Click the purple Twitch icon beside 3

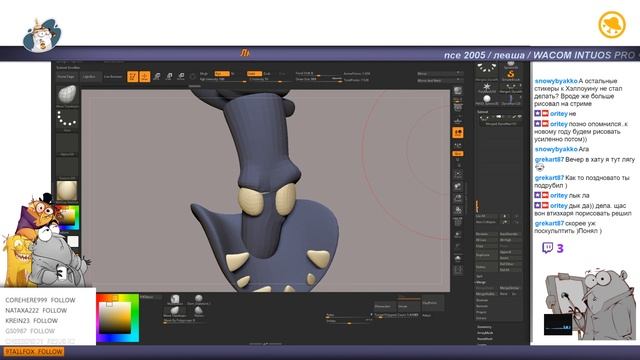(x=547, y=248)
